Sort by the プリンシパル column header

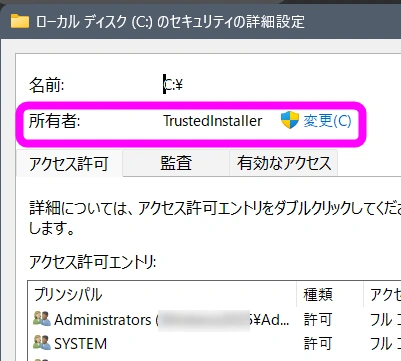click(x=162, y=294)
